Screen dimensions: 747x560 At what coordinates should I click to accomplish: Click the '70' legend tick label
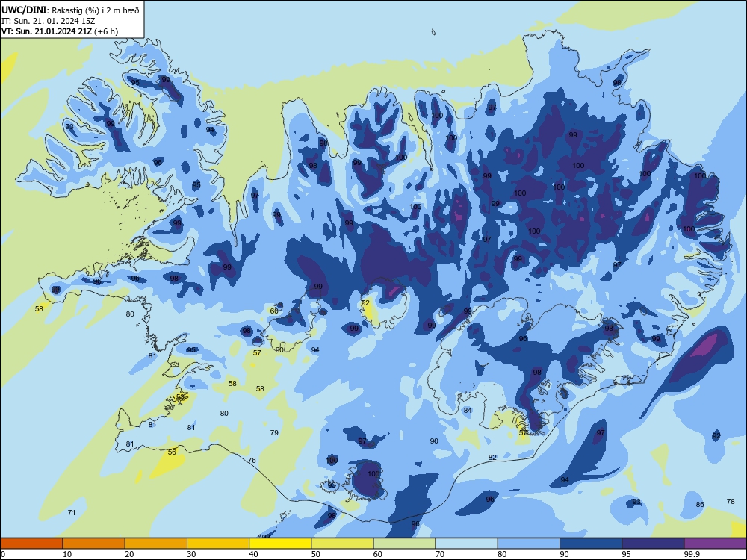pyautogui.click(x=440, y=554)
